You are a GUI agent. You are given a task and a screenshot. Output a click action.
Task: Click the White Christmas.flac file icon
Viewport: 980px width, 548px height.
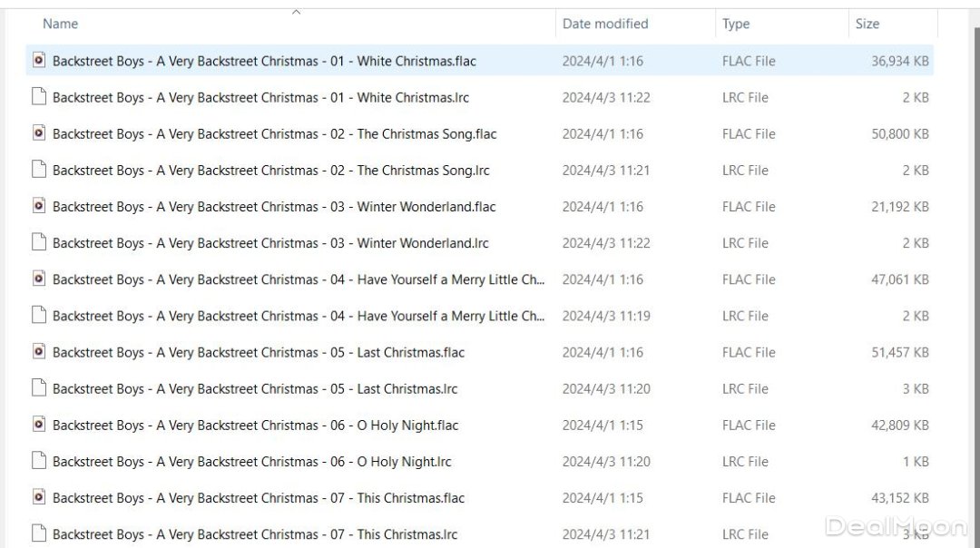(x=39, y=61)
